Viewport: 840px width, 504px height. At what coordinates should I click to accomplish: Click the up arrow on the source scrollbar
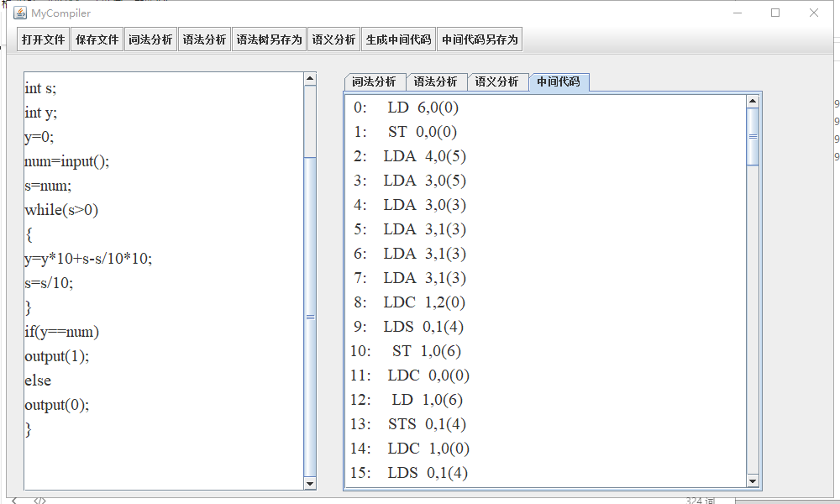click(311, 80)
